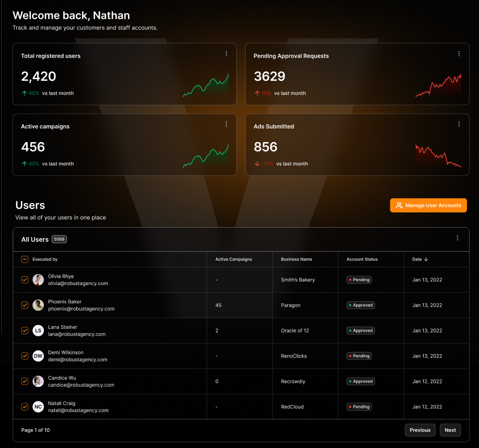The height and width of the screenshot is (448, 479).
Task: Click the red up arrow beside 10%
Action: pos(257,93)
